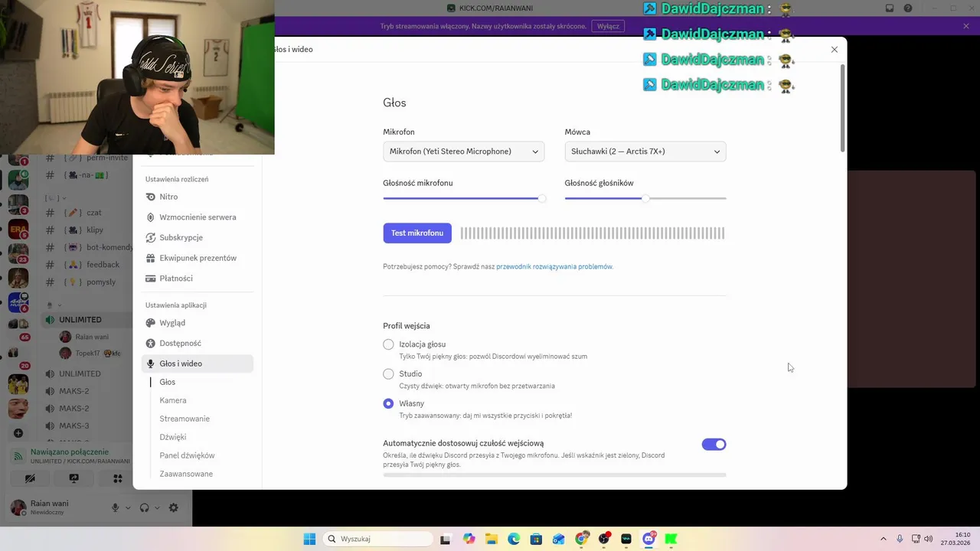
Task: Open Microsoft Store from the taskbar
Action: click(536, 539)
